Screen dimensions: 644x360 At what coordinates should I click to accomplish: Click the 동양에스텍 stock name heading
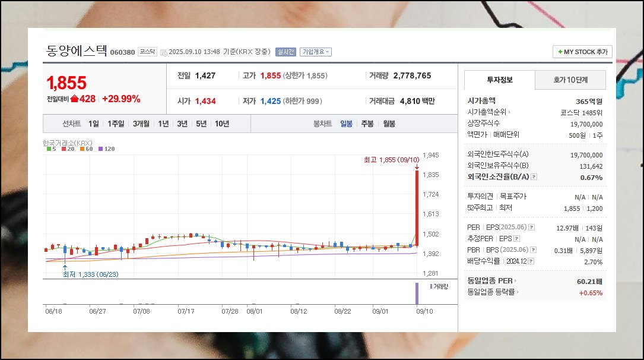[77, 51]
